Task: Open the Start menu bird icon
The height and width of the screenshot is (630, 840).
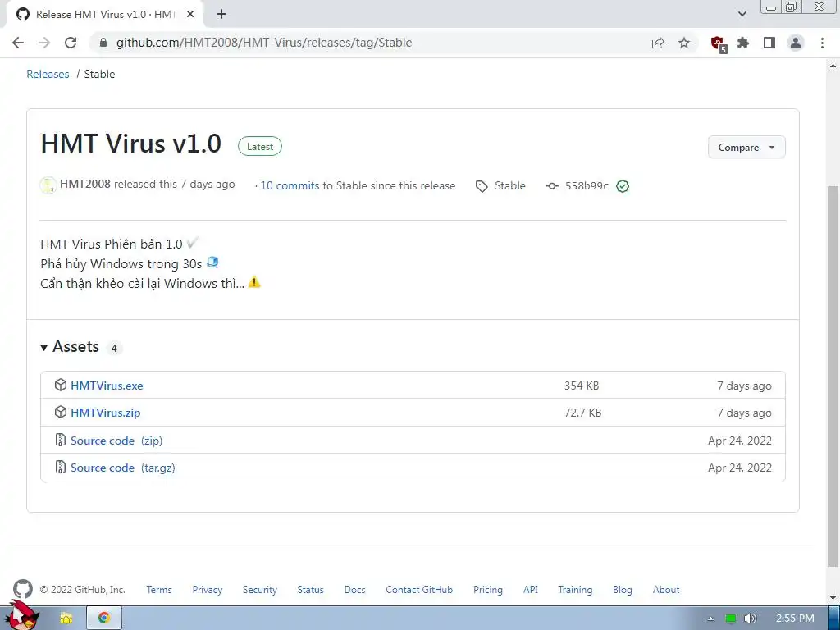Action: pos(21,616)
